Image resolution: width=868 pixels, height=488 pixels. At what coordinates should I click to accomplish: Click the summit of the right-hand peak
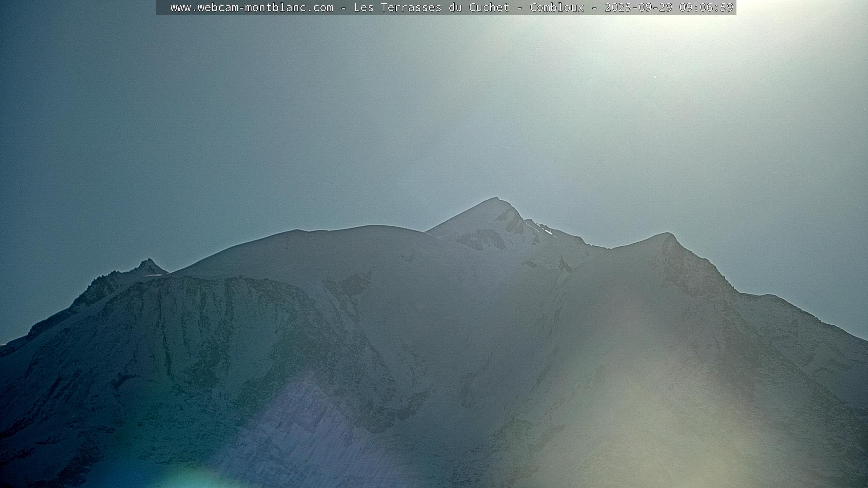tap(667, 234)
